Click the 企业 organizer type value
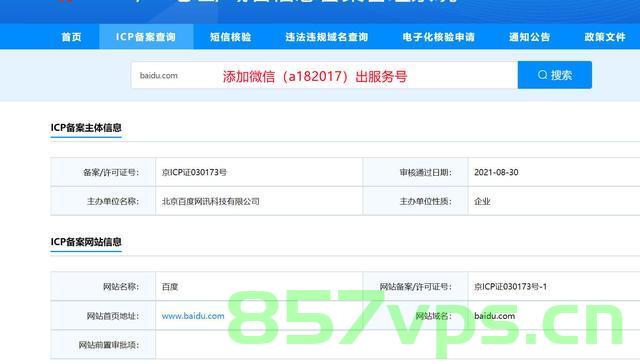 click(x=482, y=201)
